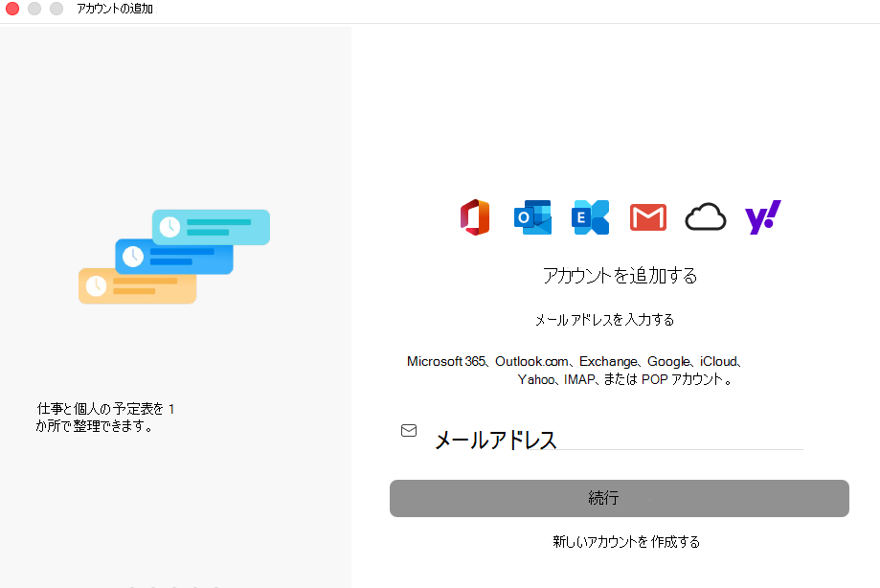
Task: Click the iCloud cloud icon
Action: pyautogui.click(x=706, y=217)
